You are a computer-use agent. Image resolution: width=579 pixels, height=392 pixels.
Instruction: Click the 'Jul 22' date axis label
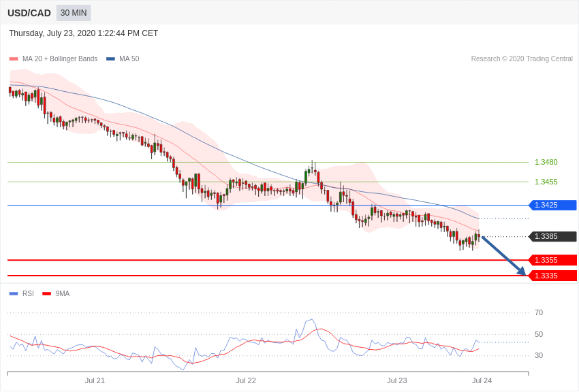coord(246,380)
